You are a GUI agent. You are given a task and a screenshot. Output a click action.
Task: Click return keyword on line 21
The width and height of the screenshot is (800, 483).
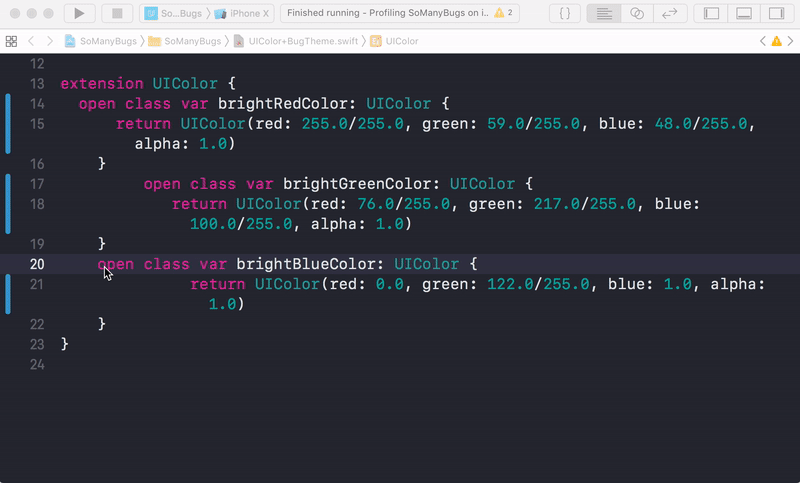click(218, 284)
